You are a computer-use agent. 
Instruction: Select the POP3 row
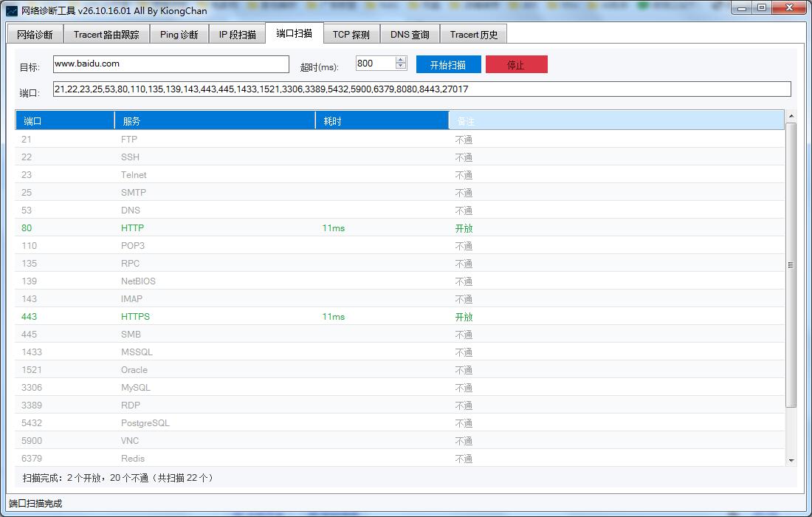pyautogui.click(x=400, y=245)
